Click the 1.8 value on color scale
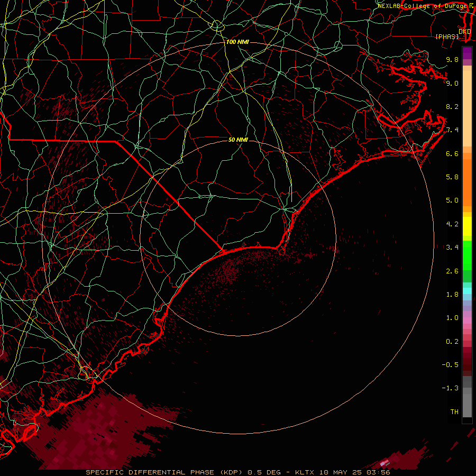 click(x=452, y=295)
